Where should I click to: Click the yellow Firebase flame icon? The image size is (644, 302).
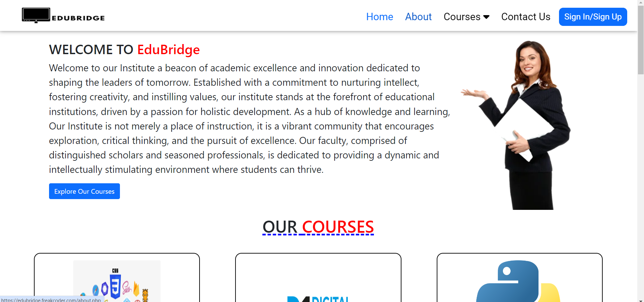136,289
